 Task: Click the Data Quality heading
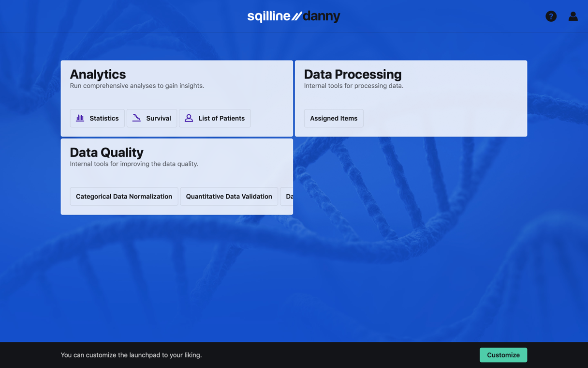[x=106, y=153]
